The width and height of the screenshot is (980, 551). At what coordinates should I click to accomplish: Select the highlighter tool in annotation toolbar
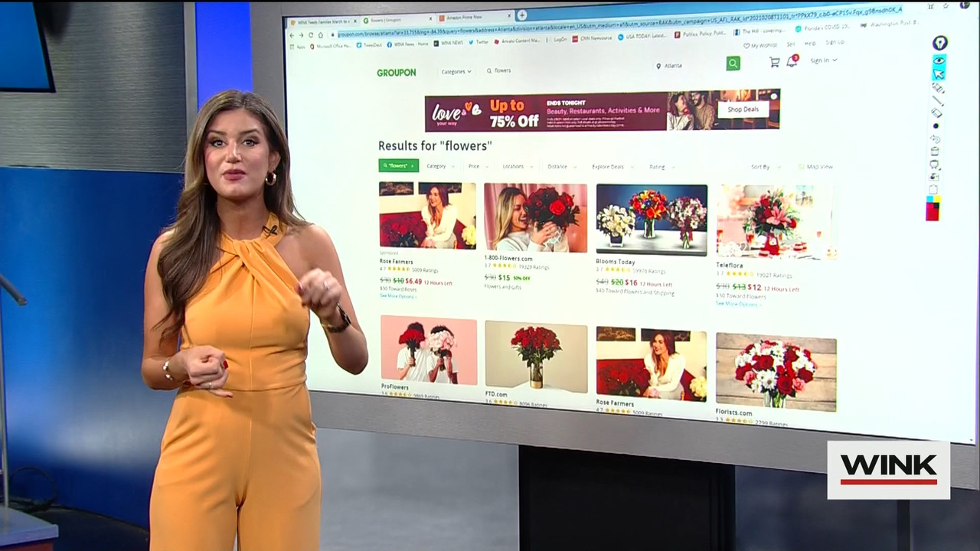point(939,88)
